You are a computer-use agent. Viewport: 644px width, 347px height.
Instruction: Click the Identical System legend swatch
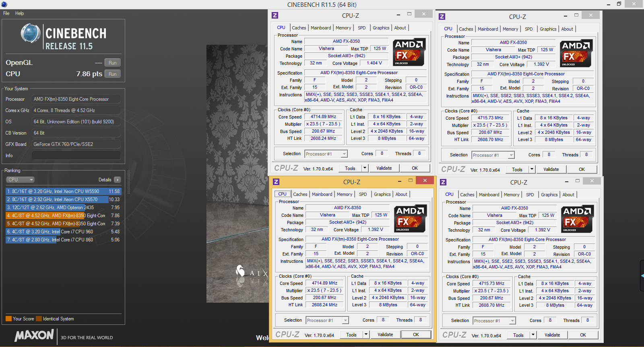(x=39, y=319)
